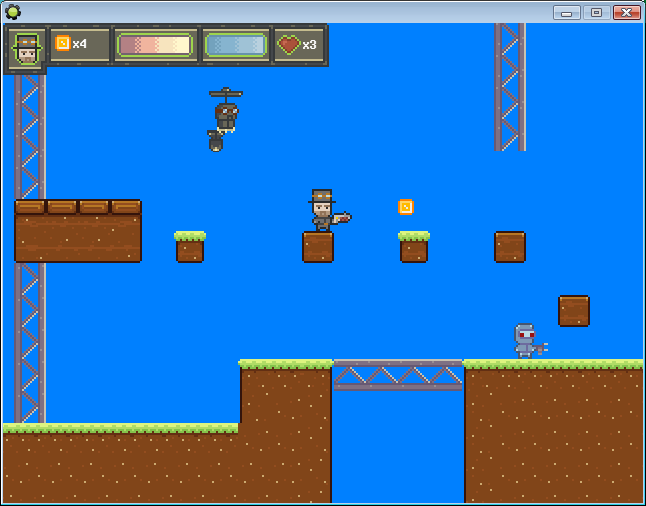Click the heart lives icon
Image resolution: width=646 pixels, height=506 pixels.
tap(289, 45)
